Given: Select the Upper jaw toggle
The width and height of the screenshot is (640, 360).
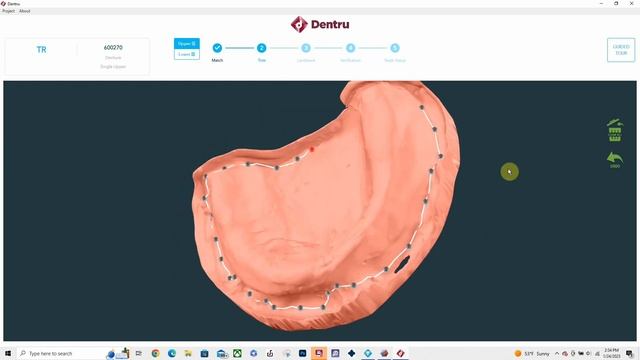Looking at the screenshot, I should (187, 43).
